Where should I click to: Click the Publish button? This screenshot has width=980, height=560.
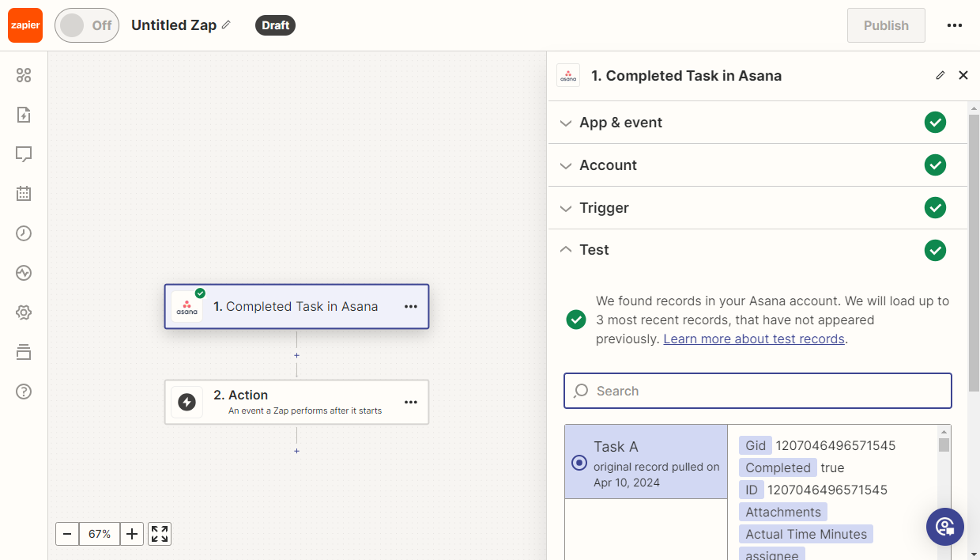885,25
